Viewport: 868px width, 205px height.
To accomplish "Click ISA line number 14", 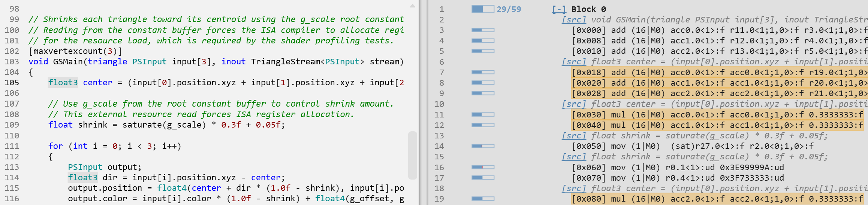I will pos(439,146).
